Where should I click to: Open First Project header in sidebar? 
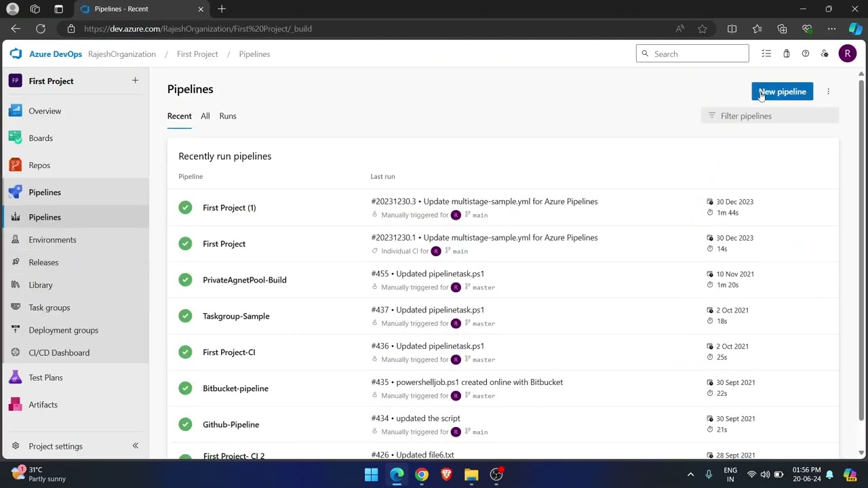51,81
